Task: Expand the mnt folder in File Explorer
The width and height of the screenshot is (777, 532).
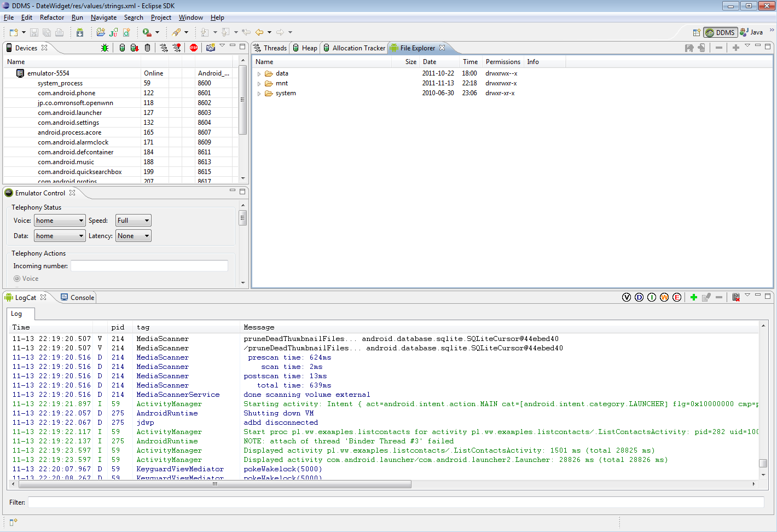Action: tap(259, 83)
